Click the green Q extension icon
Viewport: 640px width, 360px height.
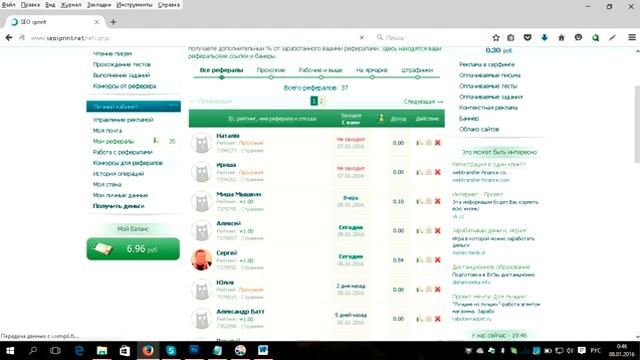point(596,38)
